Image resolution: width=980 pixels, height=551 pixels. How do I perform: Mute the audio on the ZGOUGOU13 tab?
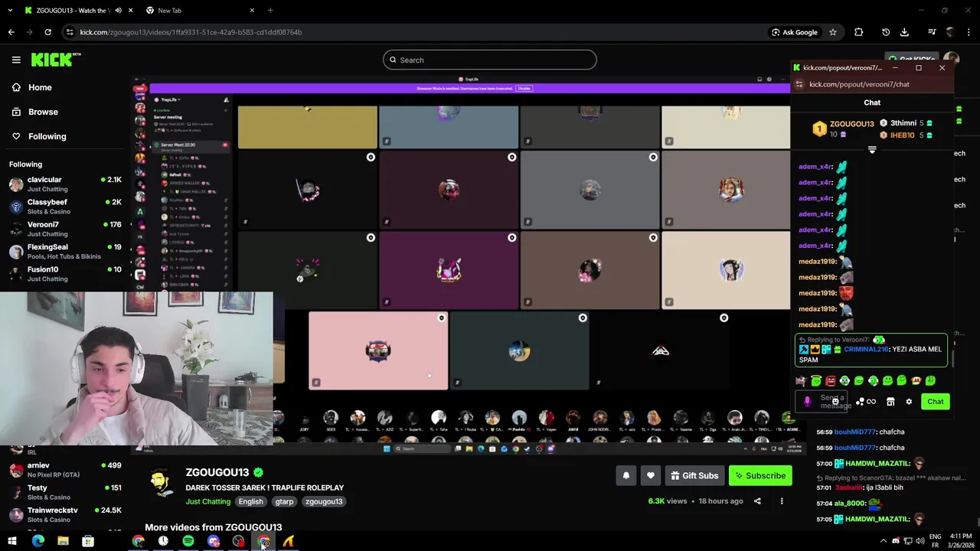tap(117, 11)
